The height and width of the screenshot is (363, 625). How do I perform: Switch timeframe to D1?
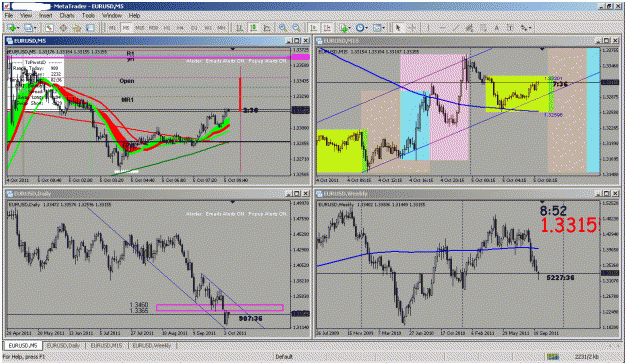(x=194, y=27)
